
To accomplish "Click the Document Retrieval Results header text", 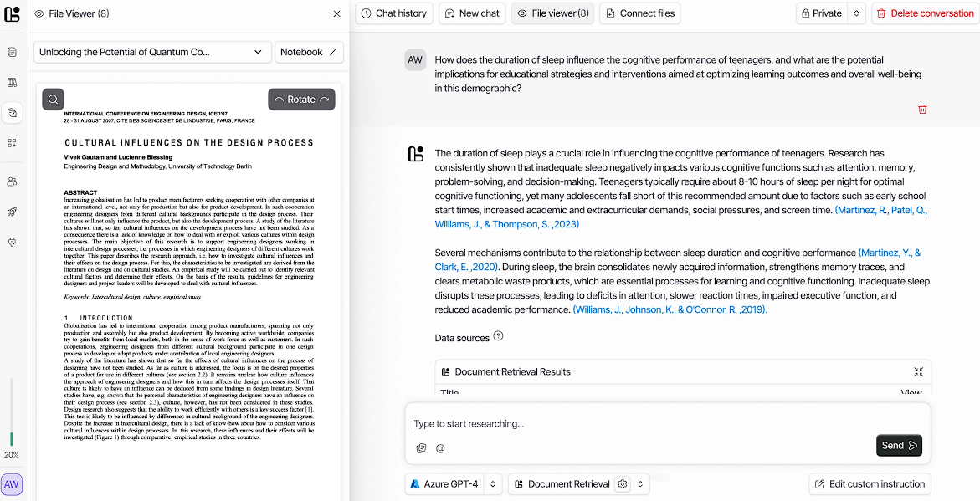I will (x=512, y=371).
